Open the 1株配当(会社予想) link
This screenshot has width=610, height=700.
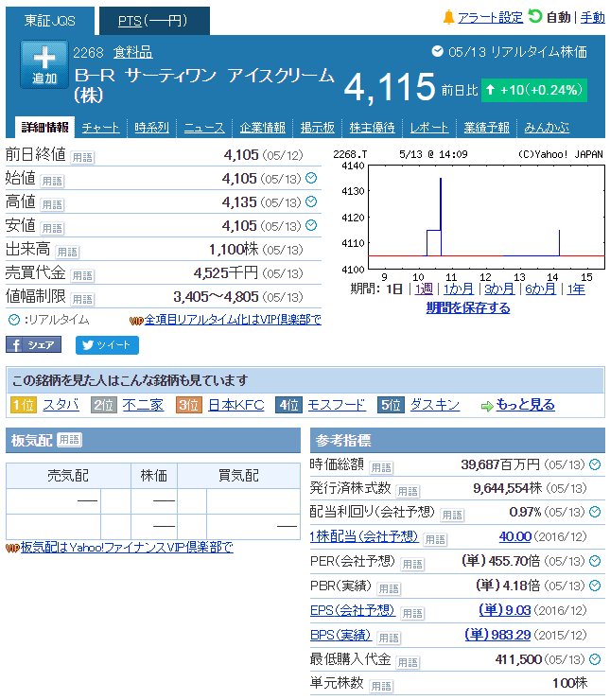(364, 536)
